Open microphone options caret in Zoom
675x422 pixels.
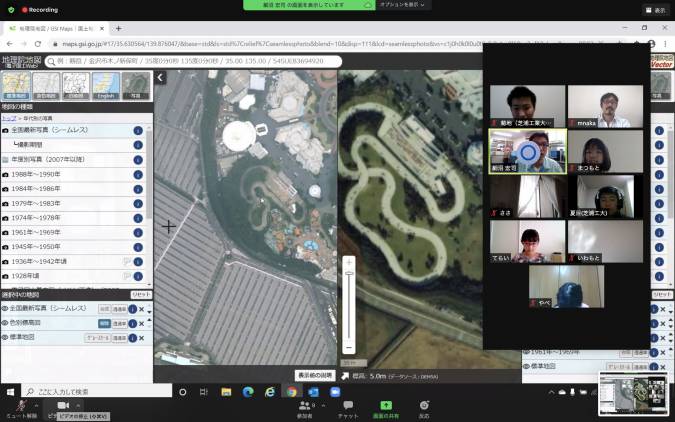[36, 406]
